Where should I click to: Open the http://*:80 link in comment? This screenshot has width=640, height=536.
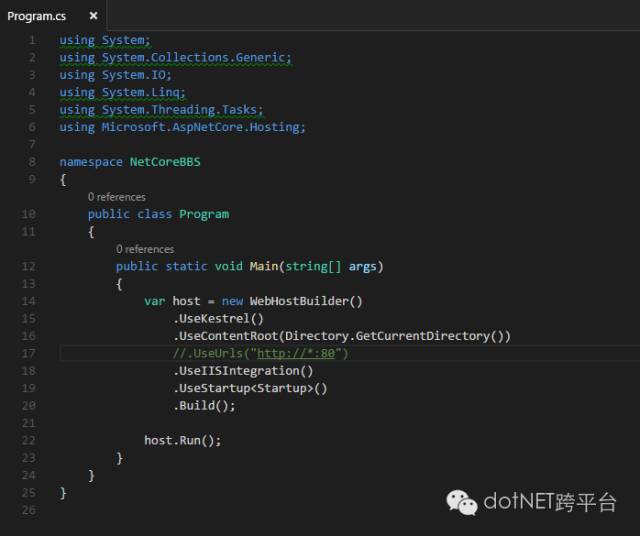point(296,353)
